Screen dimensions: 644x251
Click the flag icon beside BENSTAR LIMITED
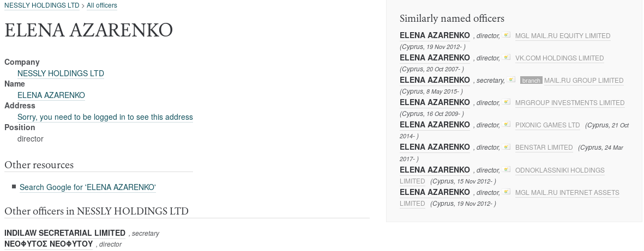pos(507,146)
